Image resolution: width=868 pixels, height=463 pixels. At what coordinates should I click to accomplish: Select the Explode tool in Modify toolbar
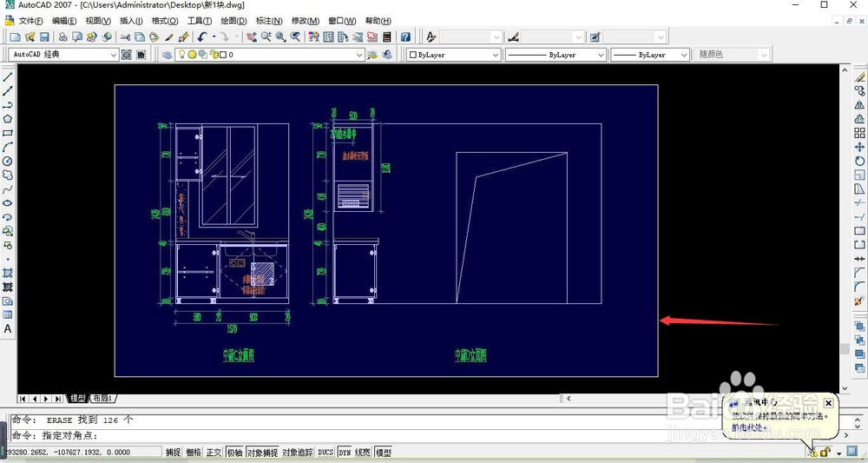pos(859,301)
